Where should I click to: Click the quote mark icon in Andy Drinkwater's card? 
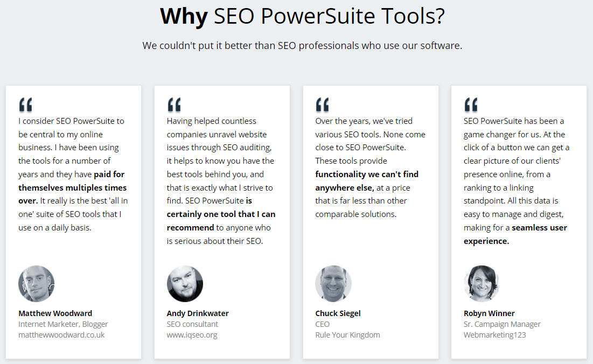[x=175, y=104]
